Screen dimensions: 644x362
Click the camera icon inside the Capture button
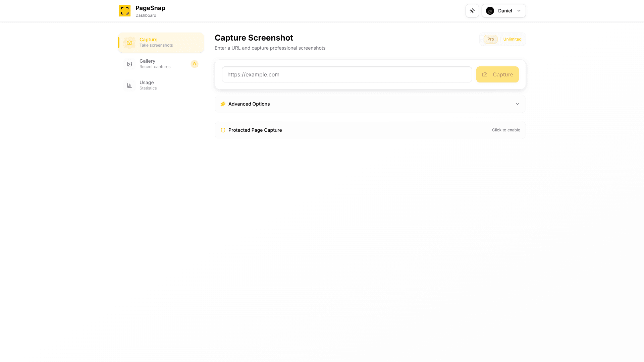pos(485,74)
